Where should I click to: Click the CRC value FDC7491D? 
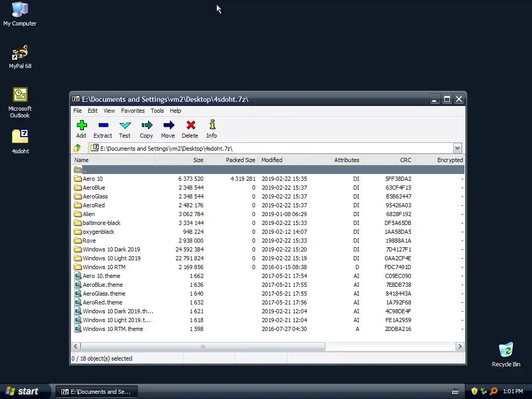click(397, 267)
